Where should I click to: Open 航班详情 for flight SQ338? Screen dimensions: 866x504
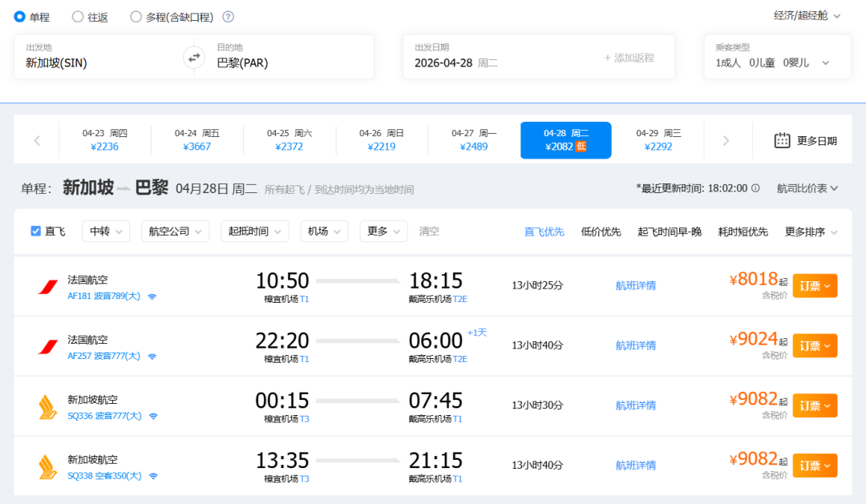(x=635, y=466)
